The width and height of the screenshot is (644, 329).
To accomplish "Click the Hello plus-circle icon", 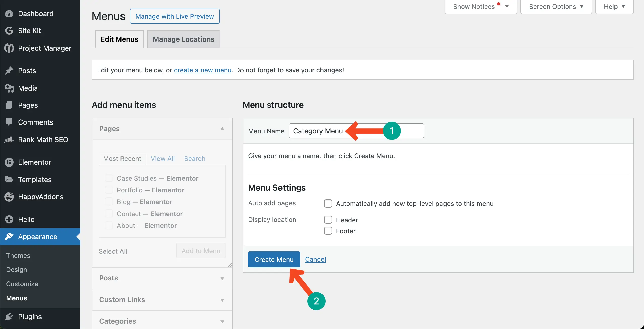I will 9,219.
